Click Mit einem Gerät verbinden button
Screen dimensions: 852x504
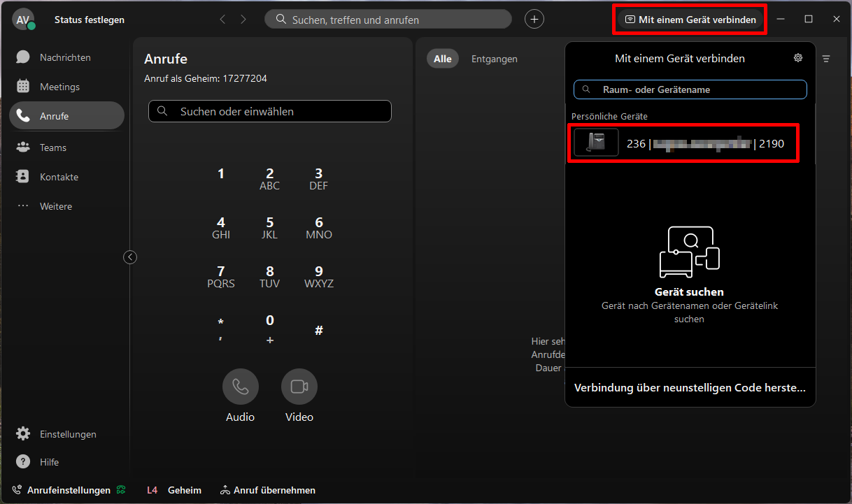690,20
